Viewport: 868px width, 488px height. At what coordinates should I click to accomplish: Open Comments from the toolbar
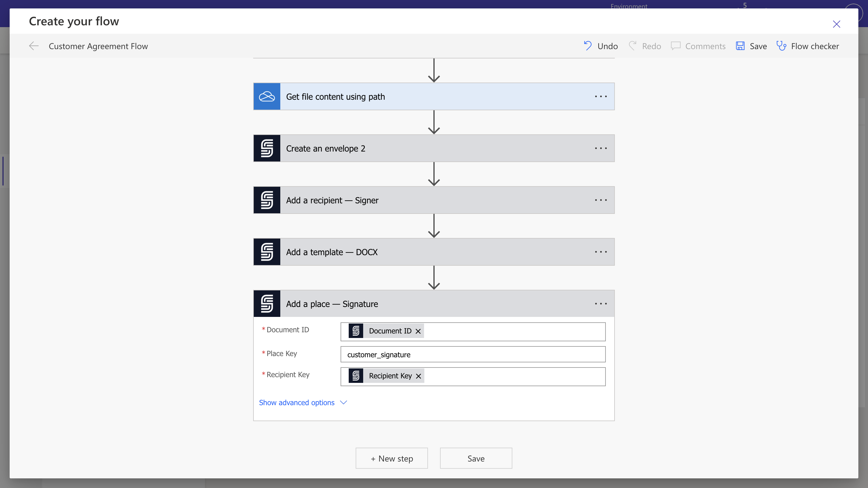698,46
